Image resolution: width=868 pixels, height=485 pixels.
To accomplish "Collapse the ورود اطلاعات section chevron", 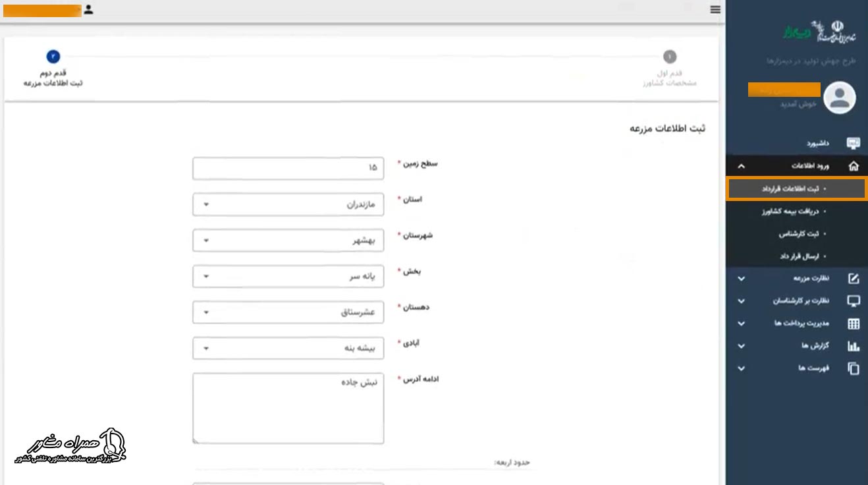I will click(740, 165).
